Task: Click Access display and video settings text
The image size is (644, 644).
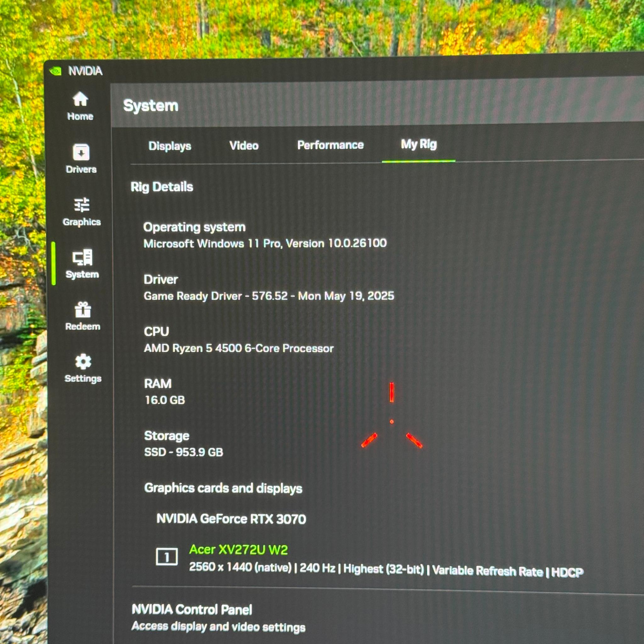Action: [x=218, y=627]
